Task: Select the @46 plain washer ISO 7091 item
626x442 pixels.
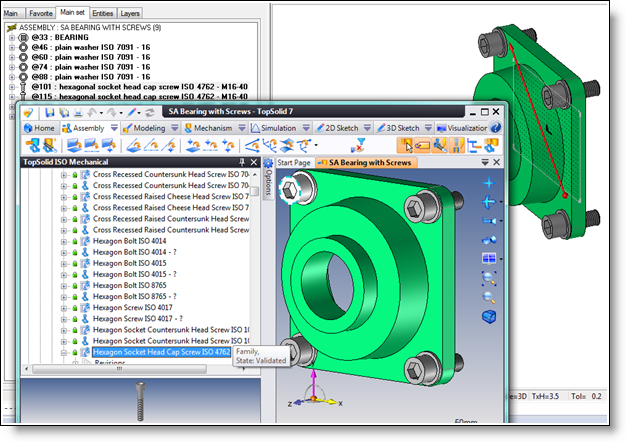Action: [91, 47]
